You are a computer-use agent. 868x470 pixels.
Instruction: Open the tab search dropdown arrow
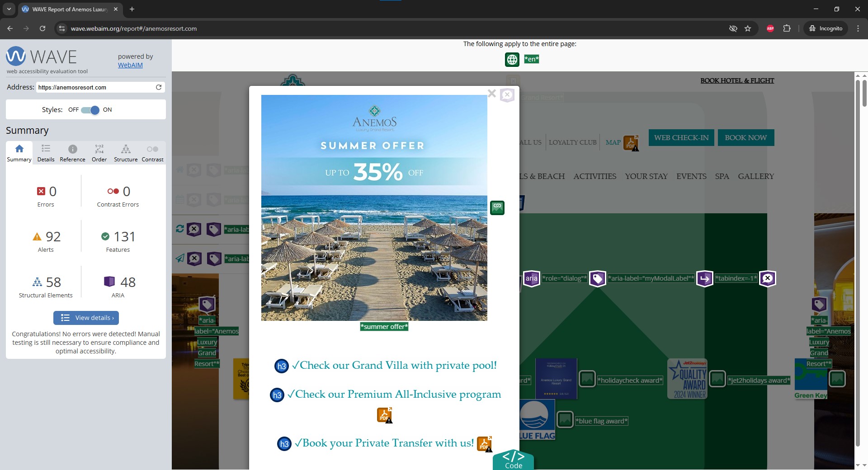(9, 9)
